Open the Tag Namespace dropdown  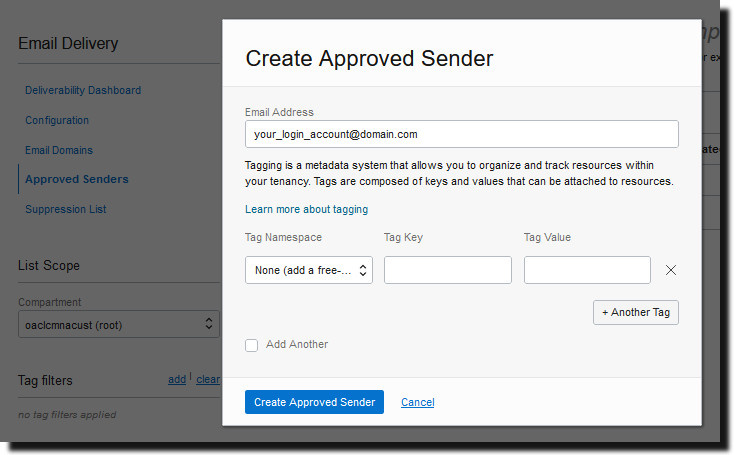tap(308, 270)
